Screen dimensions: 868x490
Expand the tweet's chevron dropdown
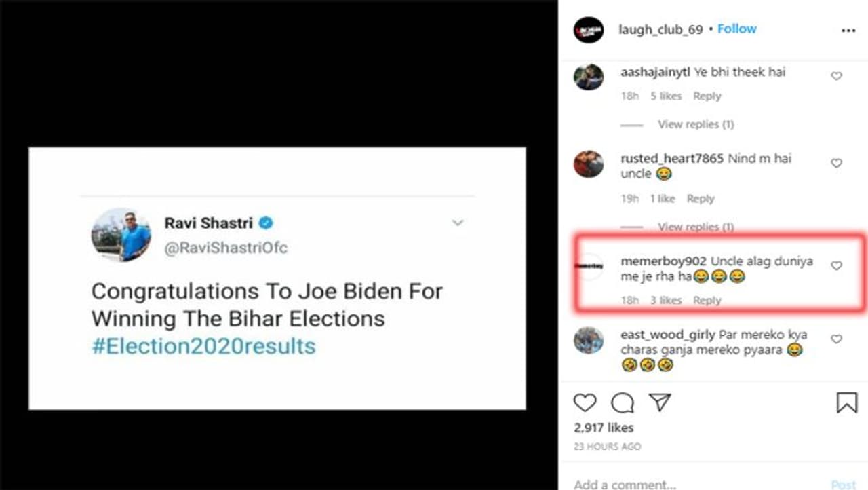(x=458, y=223)
